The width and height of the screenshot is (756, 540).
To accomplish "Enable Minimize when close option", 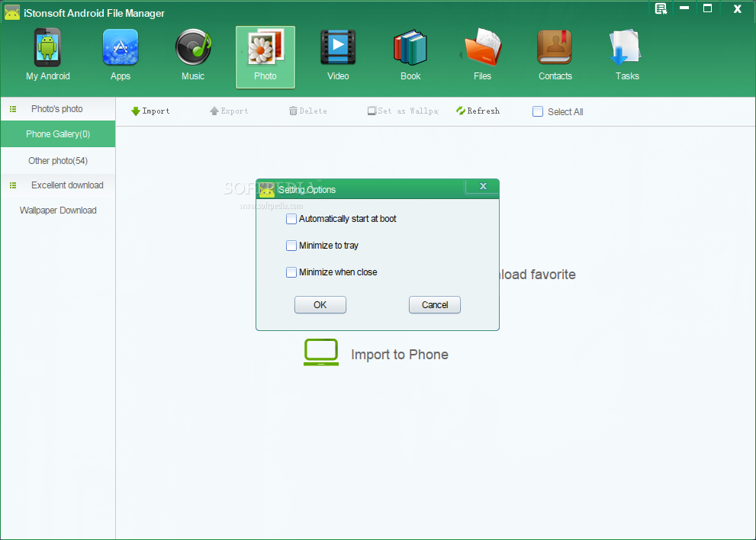I will 291,272.
